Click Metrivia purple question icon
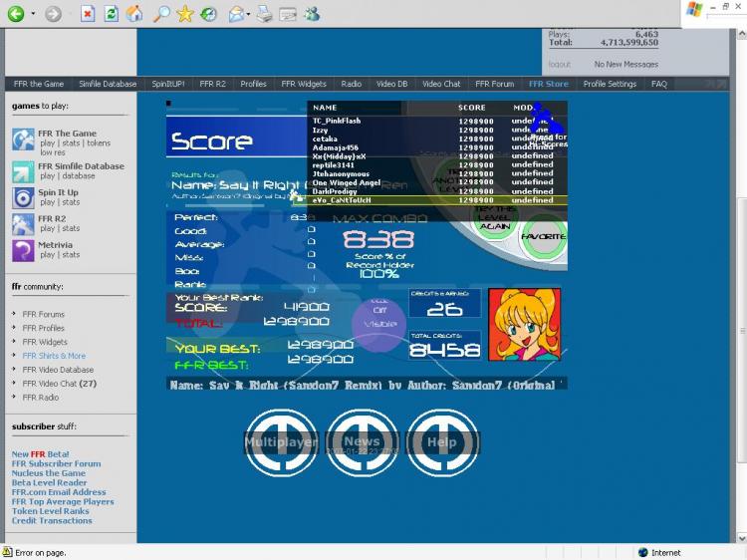This screenshot has width=747, height=560. (x=23, y=250)
